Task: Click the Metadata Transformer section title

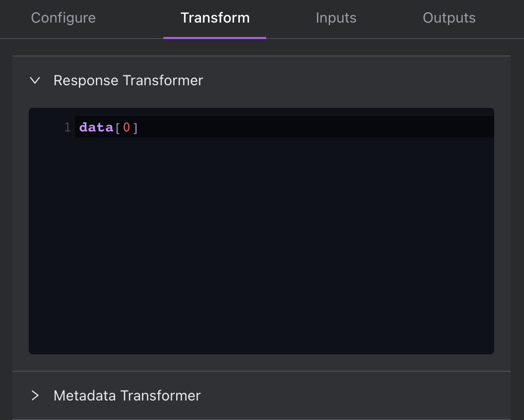Action: coord(127,396)
